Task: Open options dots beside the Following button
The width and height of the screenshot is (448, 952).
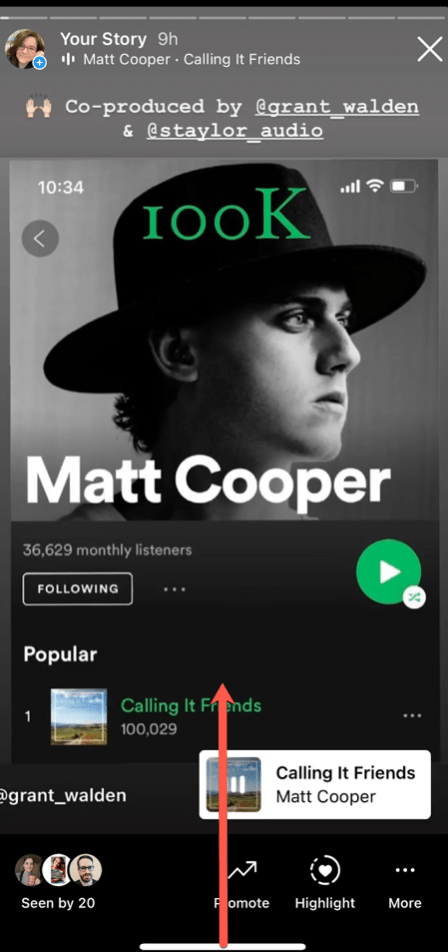Action: coord(175,589)
